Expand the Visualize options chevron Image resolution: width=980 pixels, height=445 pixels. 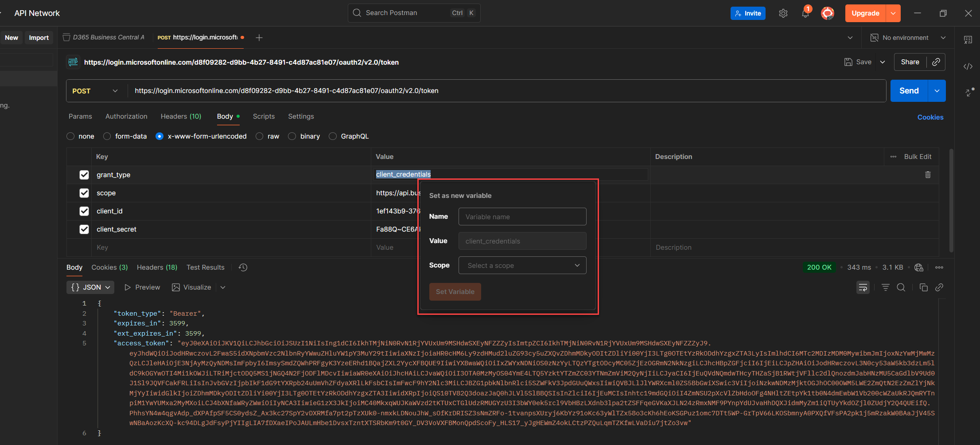(x=223, y=287)
